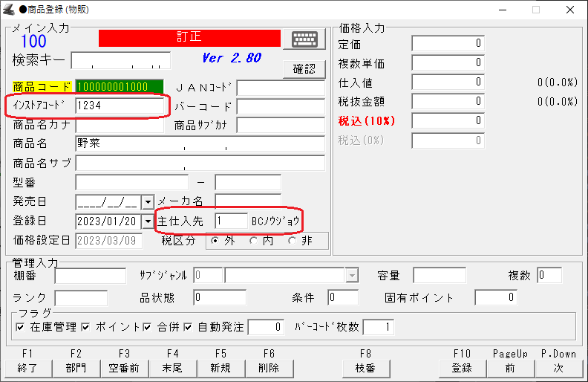The width and height of the screenshot is (588, 382).
Task: Select the 内 tax category radio button
Action: coord(254,240)
